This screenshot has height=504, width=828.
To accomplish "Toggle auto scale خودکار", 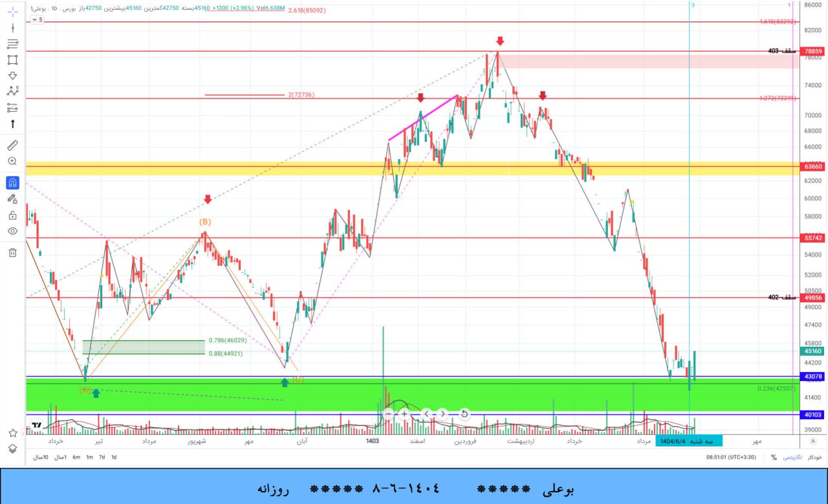I will (x=814, y=457).
